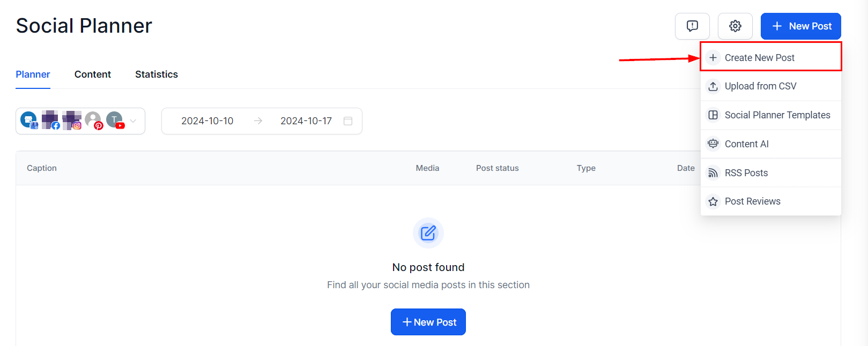Click the Facebook account avatar
The height and width of the screenshot is (346, 868).
tap(50, 120)
